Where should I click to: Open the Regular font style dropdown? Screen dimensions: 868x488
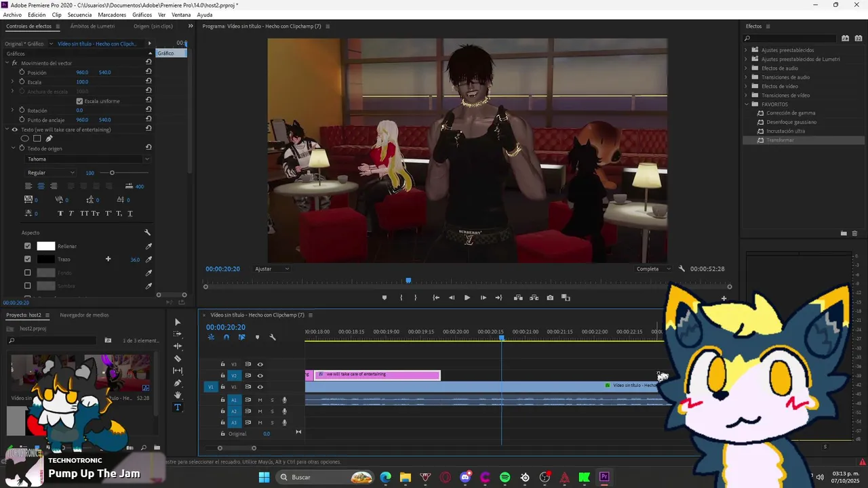[50, 173]
